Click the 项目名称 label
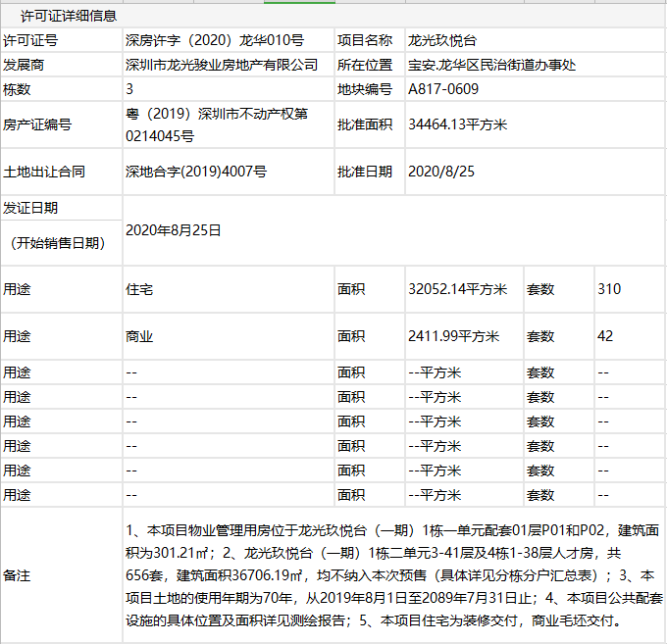667x644 pixels. (365, 40)
